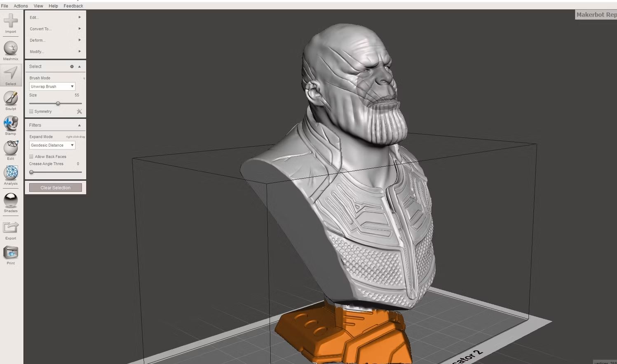
Task: Open the Shaders sphere icon
Action: coord(11,200)
